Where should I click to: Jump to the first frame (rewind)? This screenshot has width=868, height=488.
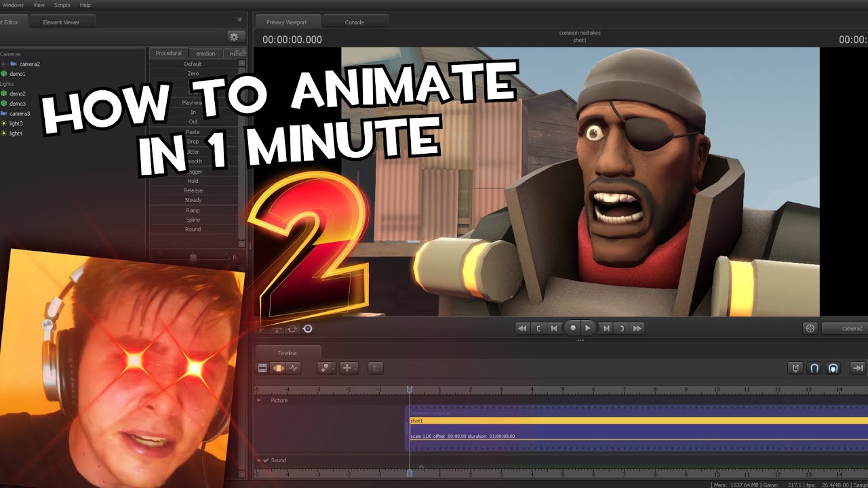point(522,328)
